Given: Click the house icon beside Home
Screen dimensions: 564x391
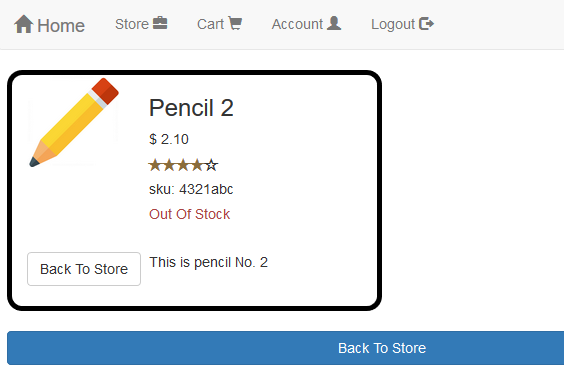Looking at the screenshot, I should (23, 24).
